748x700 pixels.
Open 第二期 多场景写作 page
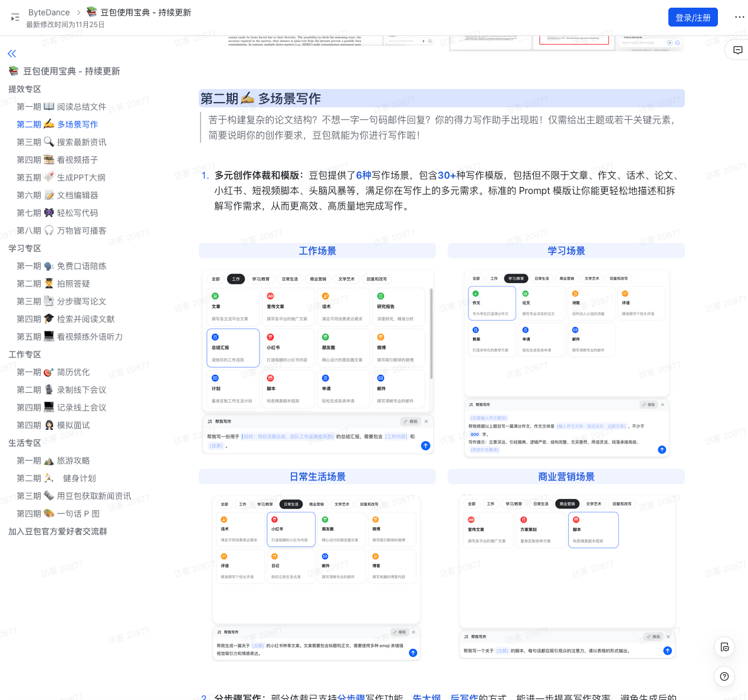[x=57, y=124]
